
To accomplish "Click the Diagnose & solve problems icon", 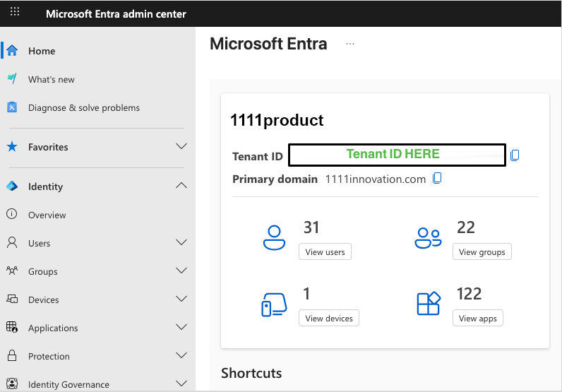I will coord(12,107).
